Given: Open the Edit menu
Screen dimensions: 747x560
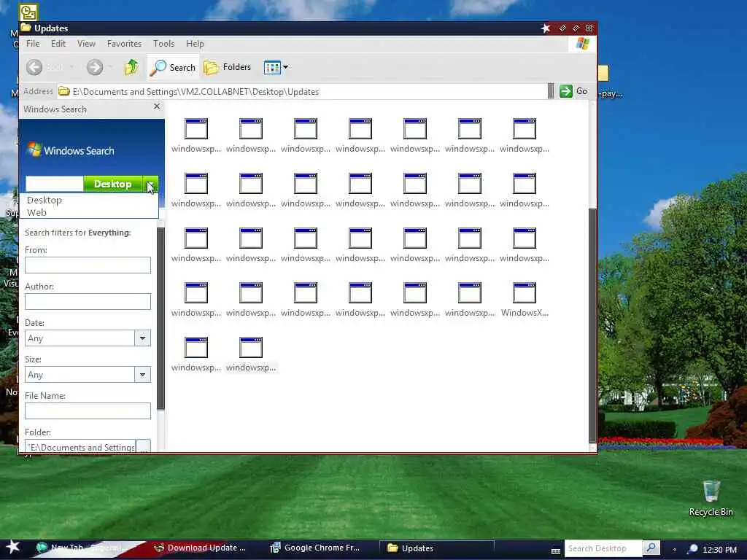Looking at the screenshot, I should coord(58,43).
